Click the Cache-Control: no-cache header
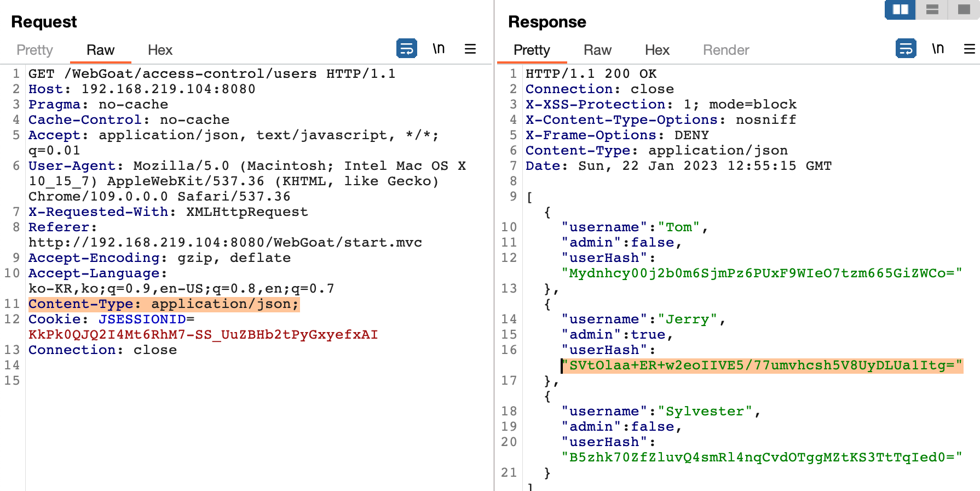 click(129, 119)
